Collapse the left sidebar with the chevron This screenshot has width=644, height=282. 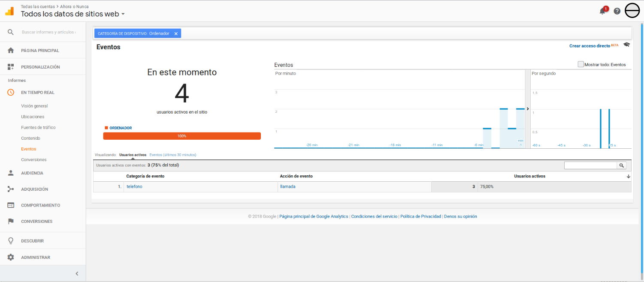(77, 273)
